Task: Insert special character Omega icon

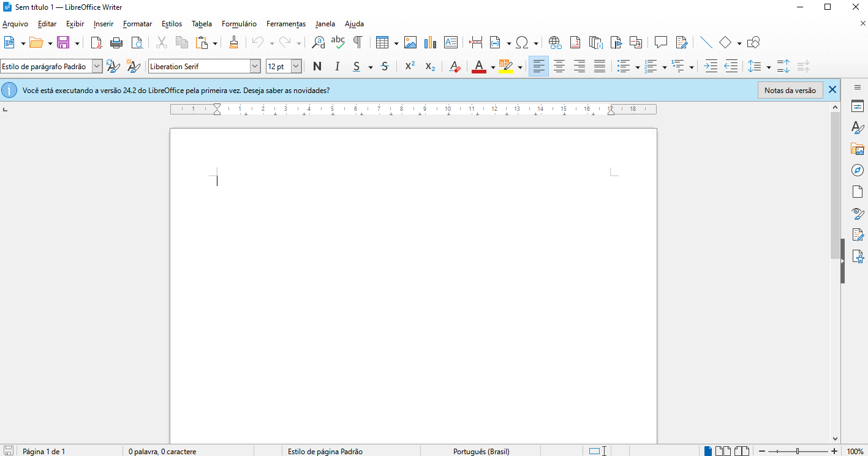Action: pos(523,43)
